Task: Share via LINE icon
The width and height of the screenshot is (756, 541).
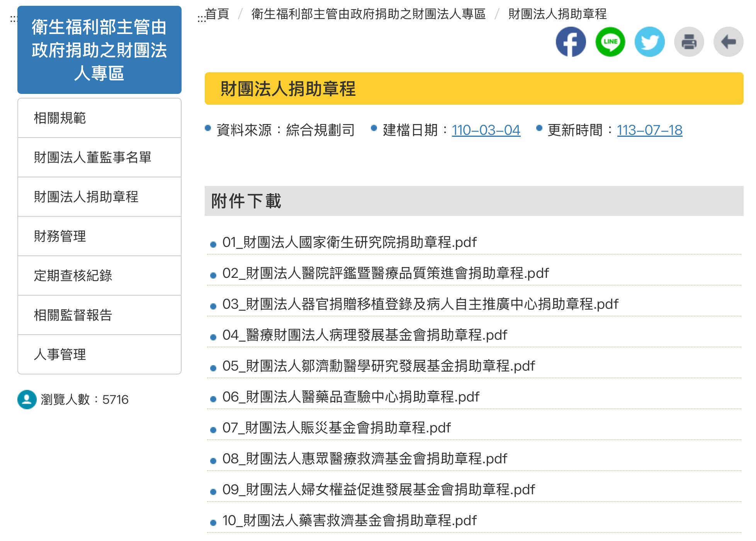Action: pos(610,42)
